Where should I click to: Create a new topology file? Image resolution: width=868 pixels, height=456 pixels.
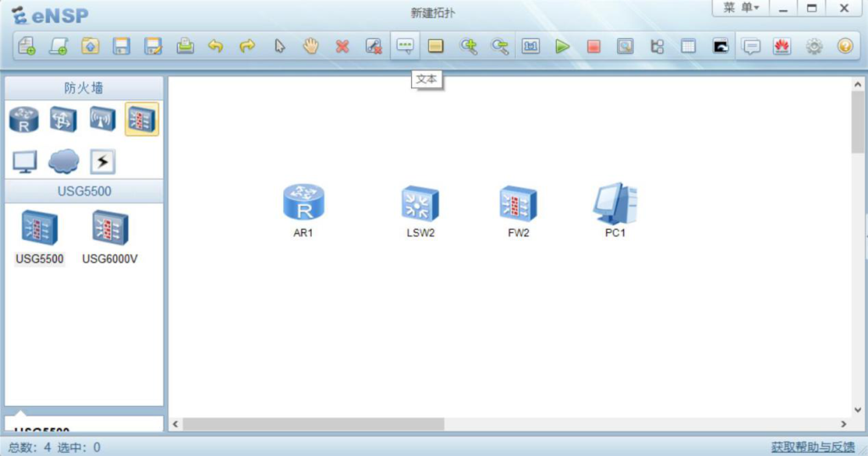pos(26,46)
